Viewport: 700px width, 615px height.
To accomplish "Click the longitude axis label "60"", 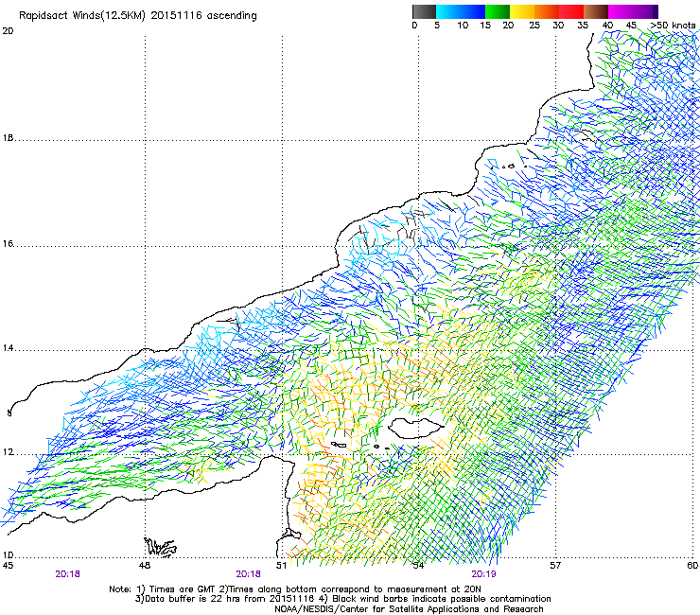I will 692,566.
